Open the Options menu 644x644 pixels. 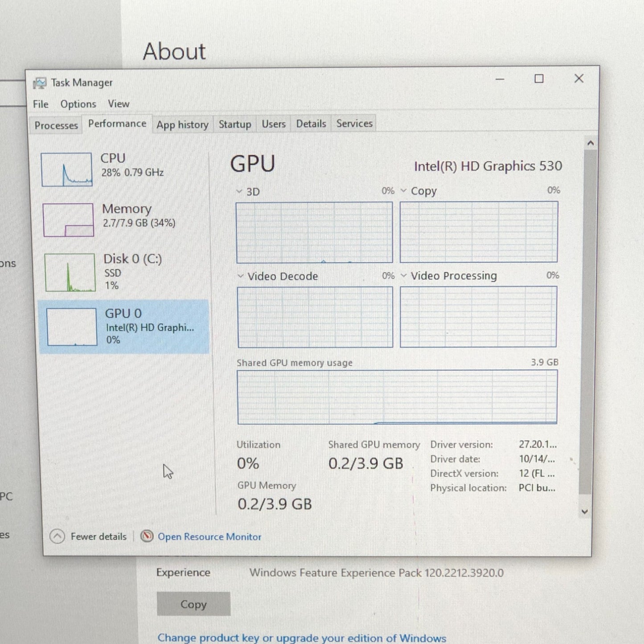(x=78, y=104)
